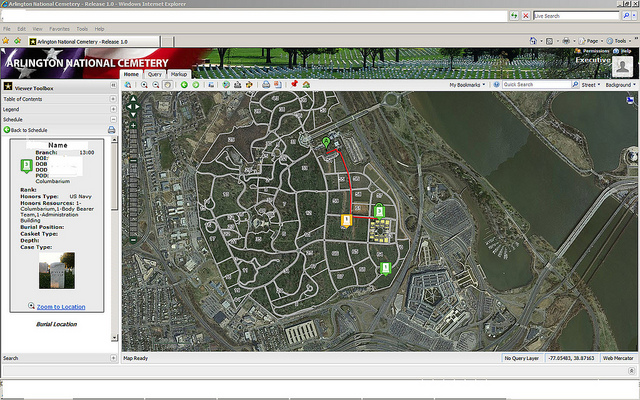Open the Background layer dropdown
The height and width of the screenshot is (400, 640).
click(620, 85)
